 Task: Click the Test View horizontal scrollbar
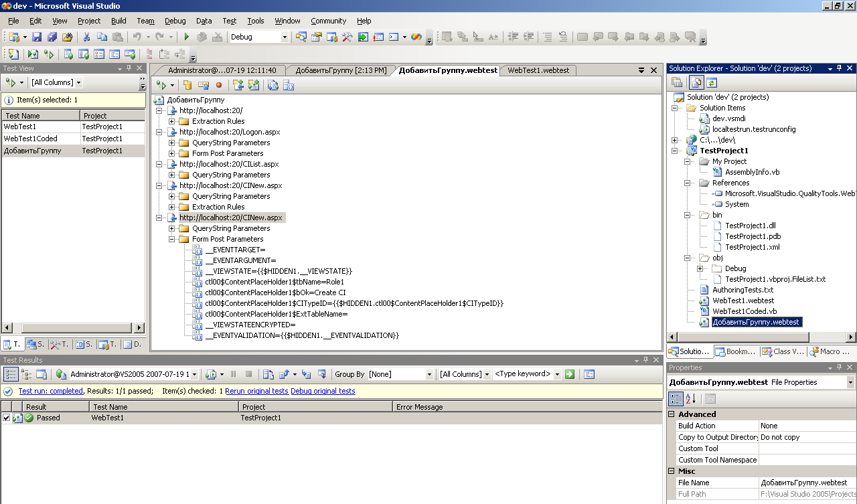pos(73,328)
